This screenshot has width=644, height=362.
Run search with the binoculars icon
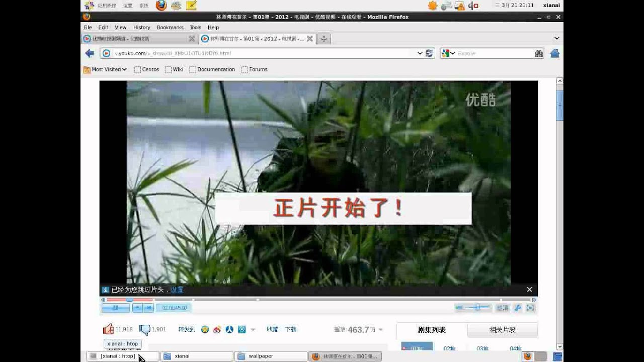539,53
